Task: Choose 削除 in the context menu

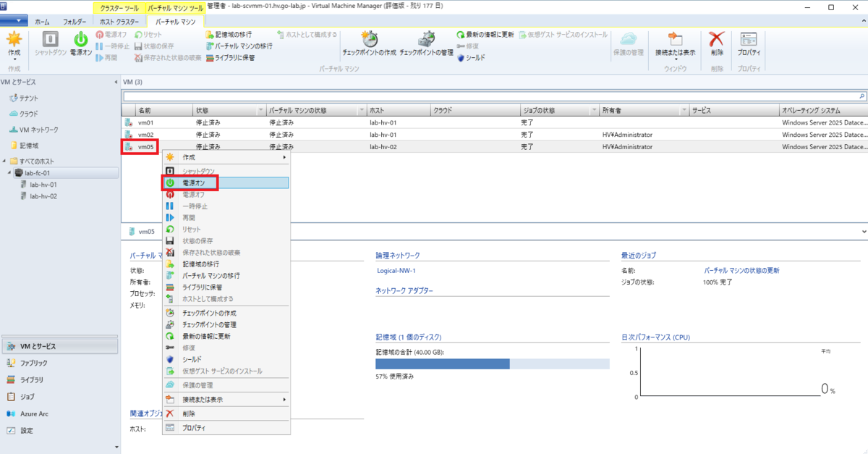Action: click(x=226, y=413)
